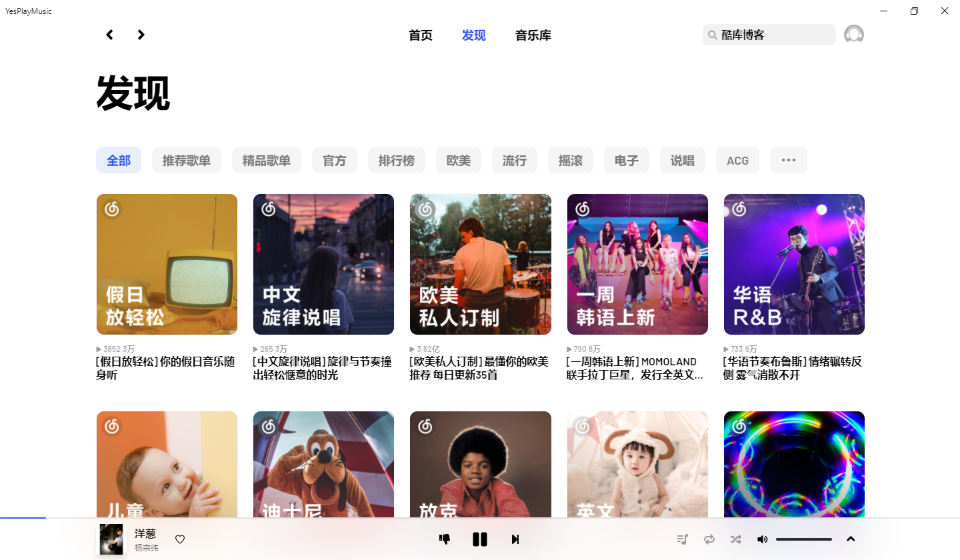Viewport: 960px width, 560px height.
Task: Click title [假日放轻松] 你的假日音乐随身听
Action: 165,368
